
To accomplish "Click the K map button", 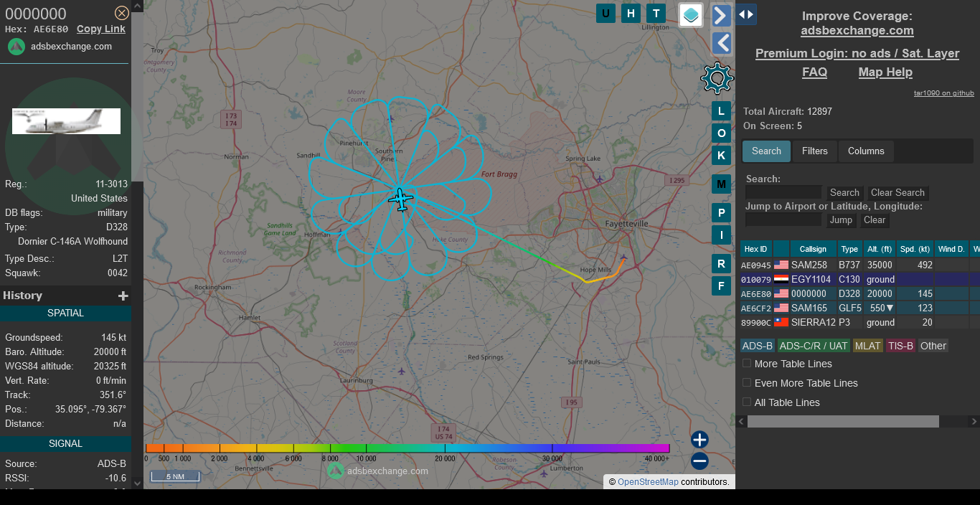I will tap(721, 156).
